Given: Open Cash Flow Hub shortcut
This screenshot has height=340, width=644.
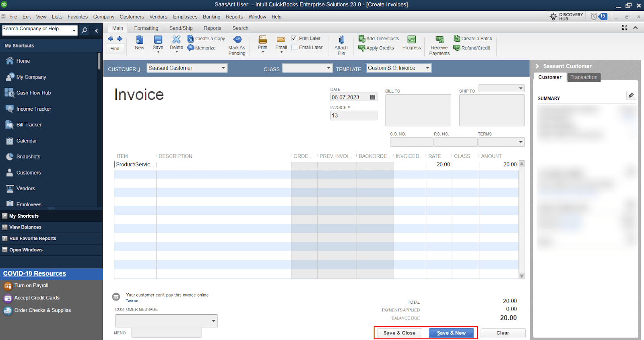Looking at the screenshot, I should coord(28,93).
